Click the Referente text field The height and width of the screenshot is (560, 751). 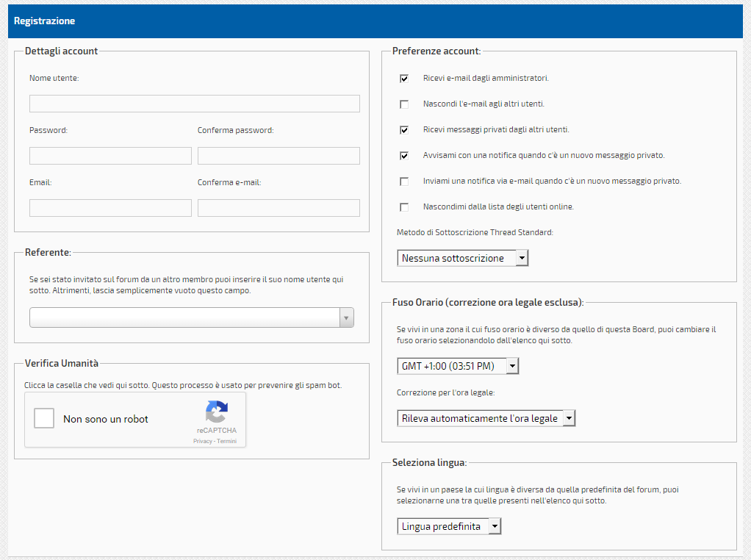tap(184, 317)
